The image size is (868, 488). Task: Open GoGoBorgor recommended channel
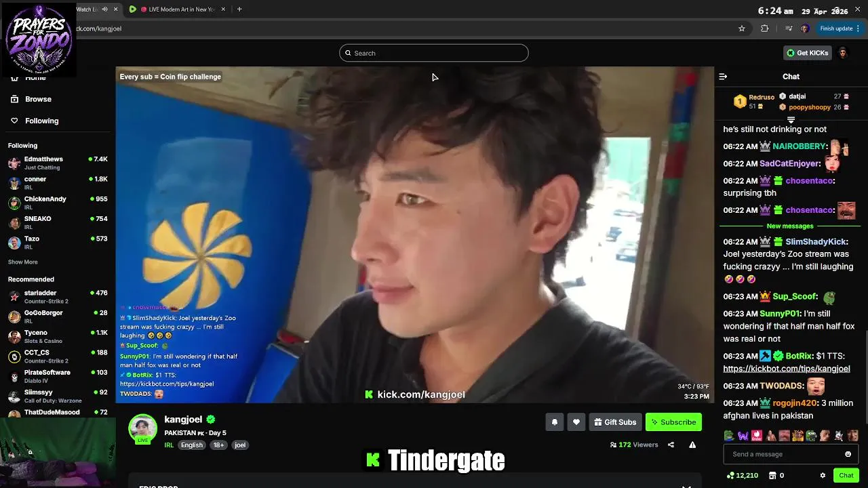coord(58,317)
